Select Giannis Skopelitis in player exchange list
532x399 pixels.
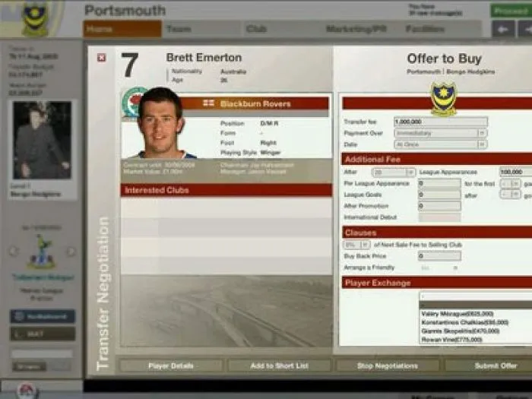click(x=476, y=331)
